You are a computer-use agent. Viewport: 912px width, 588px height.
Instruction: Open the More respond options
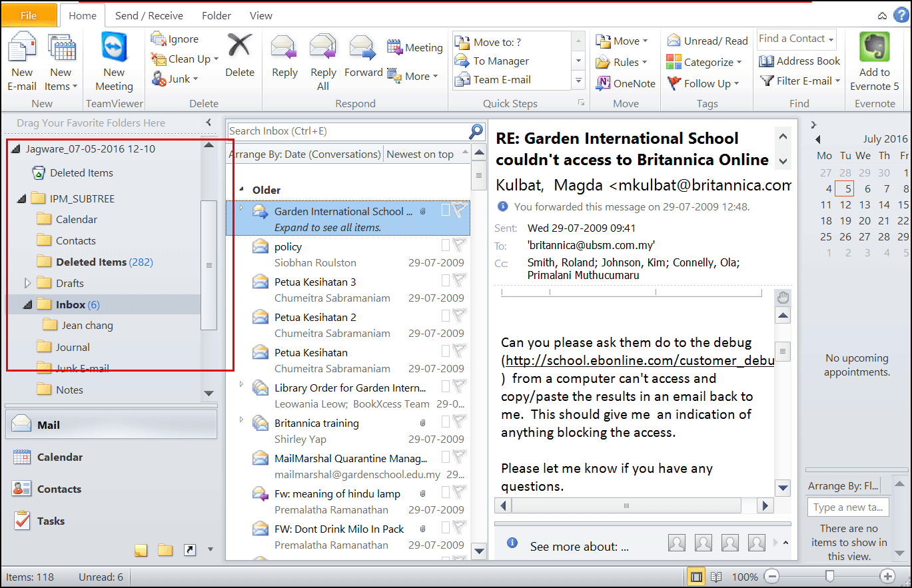(x=413, y=76)
